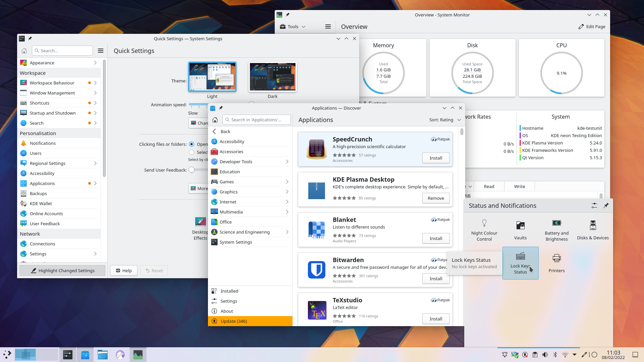Install SpeedCrunch scientific calculator
Image resolution: width=644 pixels, height=362 pixels.
(435, 158)
